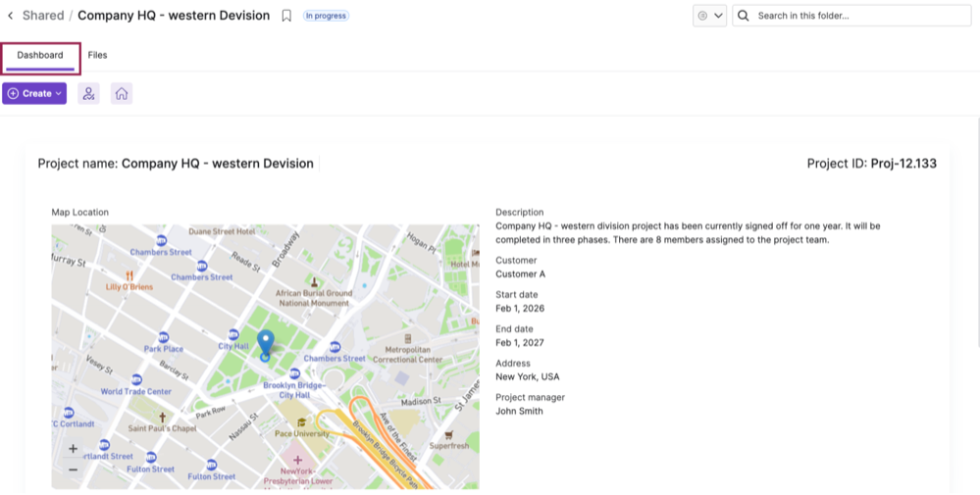This screenshot has height=495, width=980.
Task: Click the Duane Street Hotel map label
Action: (x=222, y=231)
